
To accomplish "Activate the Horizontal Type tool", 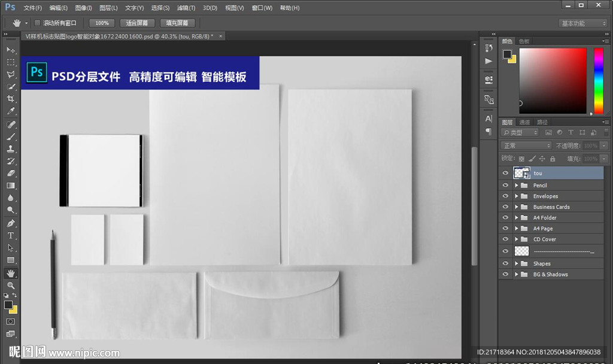I will [11, 235].
